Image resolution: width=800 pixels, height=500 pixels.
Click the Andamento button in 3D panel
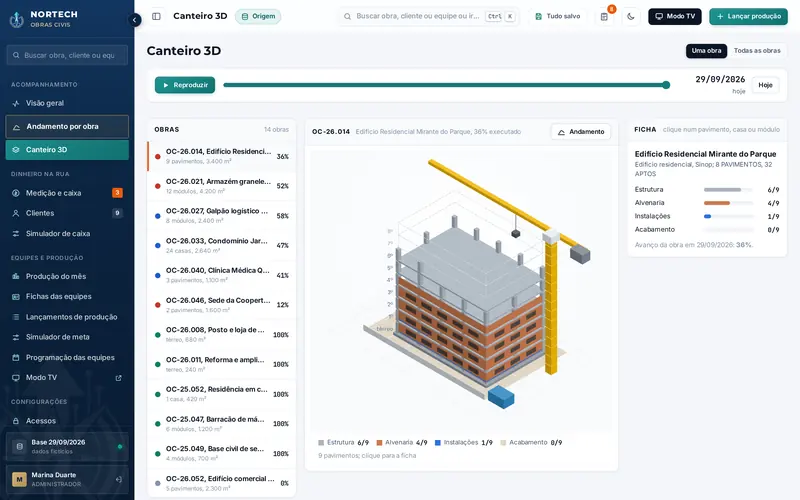click(x=581, y=132)
